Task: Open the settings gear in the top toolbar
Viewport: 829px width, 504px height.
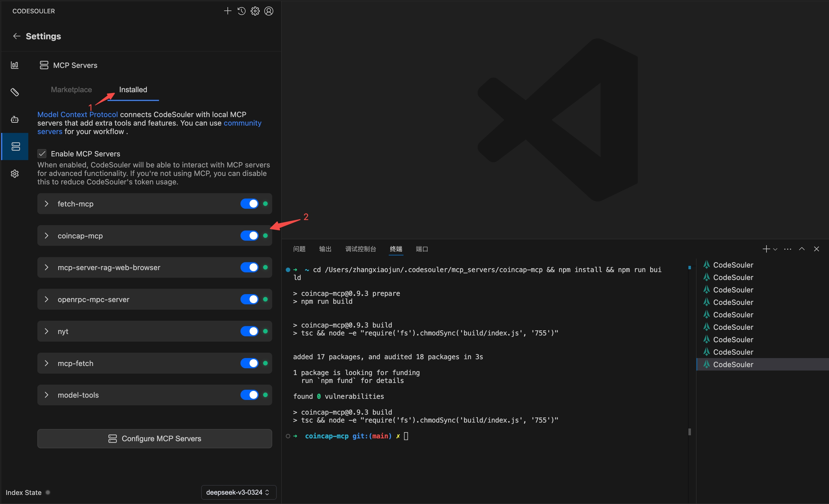Action: point(255,11)
